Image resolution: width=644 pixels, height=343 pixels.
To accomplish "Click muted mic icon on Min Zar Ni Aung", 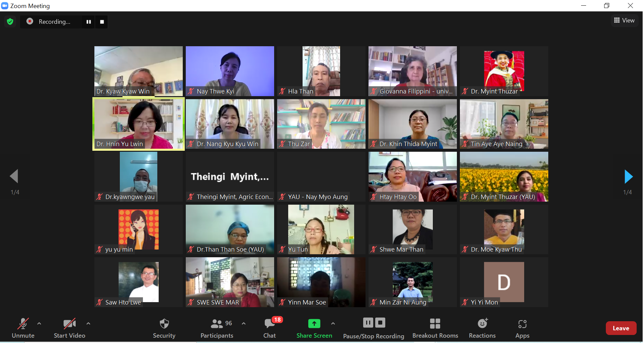I will [374, 302].
